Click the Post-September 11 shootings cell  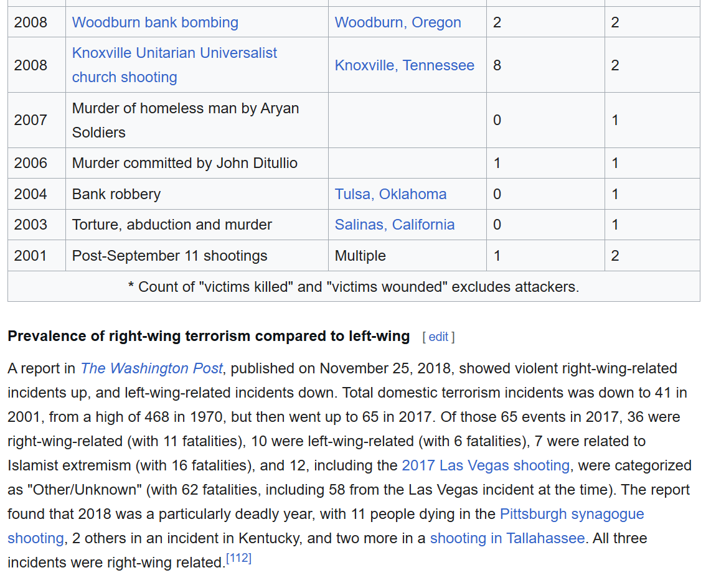170,256
